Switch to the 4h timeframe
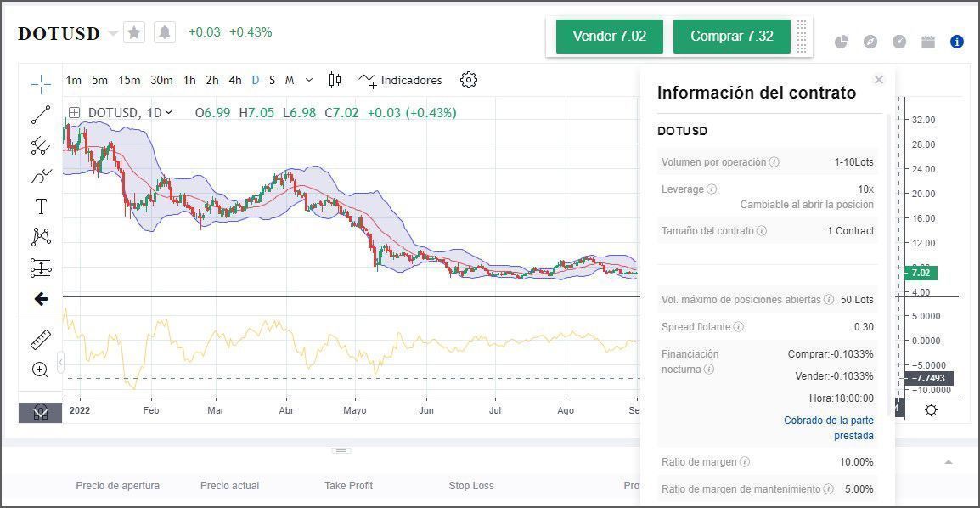The height and width of the screenshot is (508, 980). [235, 80]
